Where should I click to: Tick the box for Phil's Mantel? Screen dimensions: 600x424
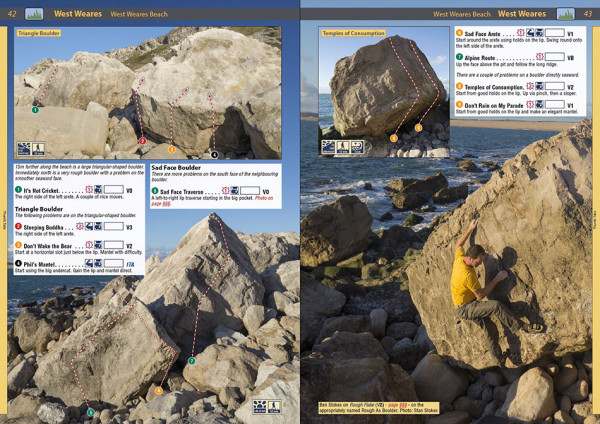pyautogui.click(x=114, y=263)
